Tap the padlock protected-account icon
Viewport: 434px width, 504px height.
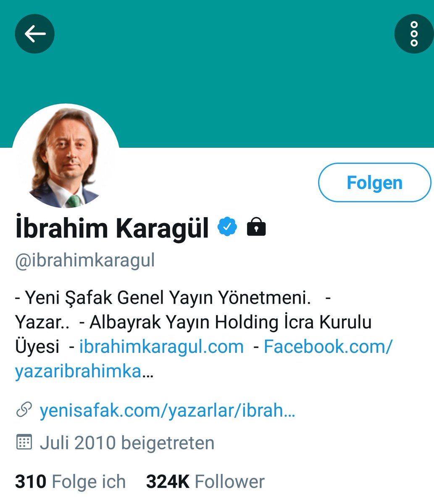[x=256, y=227]
